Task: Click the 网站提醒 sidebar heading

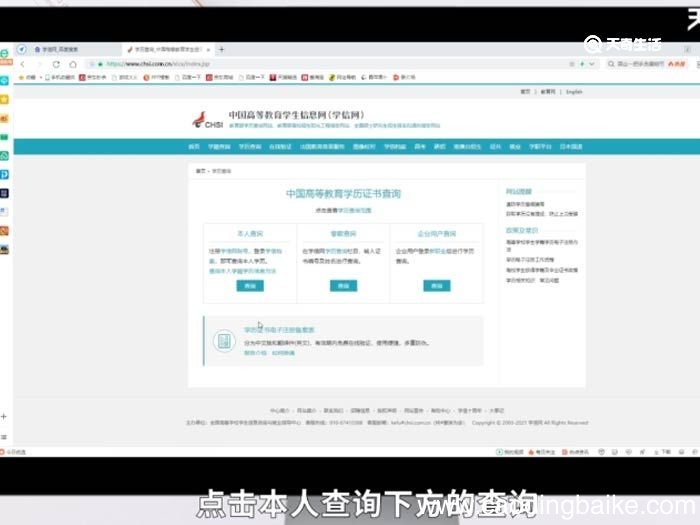Action: tap(519, 192)
